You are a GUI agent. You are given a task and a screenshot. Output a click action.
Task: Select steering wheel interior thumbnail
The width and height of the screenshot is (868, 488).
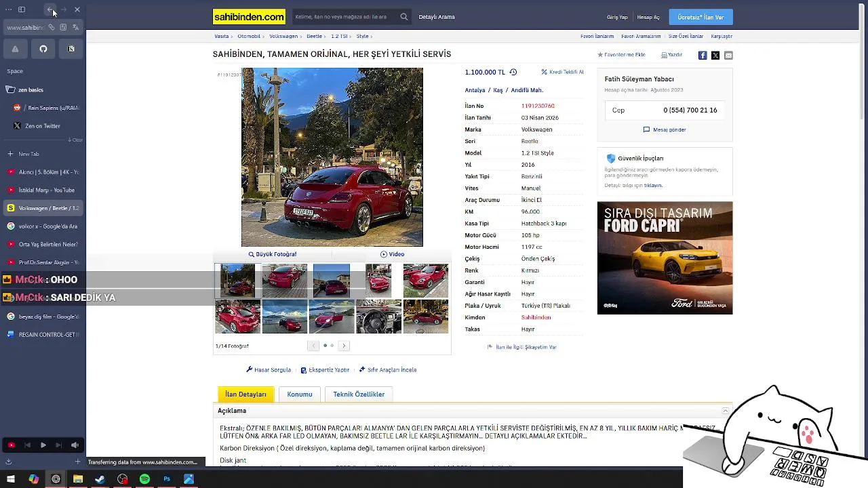378,317
